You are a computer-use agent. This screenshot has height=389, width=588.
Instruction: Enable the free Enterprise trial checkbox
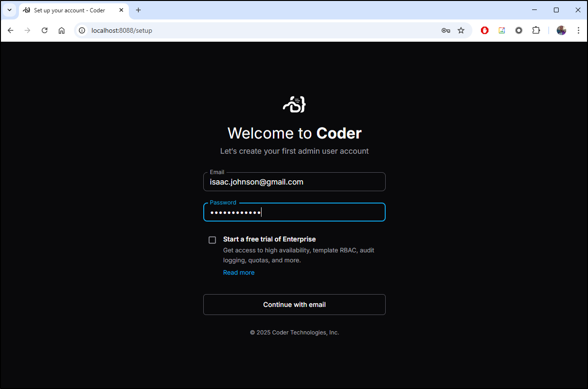(x=212, y=240)
